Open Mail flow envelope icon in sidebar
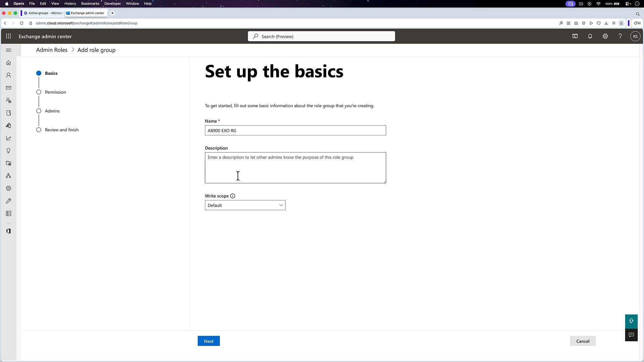Image resolution: width=644 pixels, height=362 pixels. click(x=9, y=88)
